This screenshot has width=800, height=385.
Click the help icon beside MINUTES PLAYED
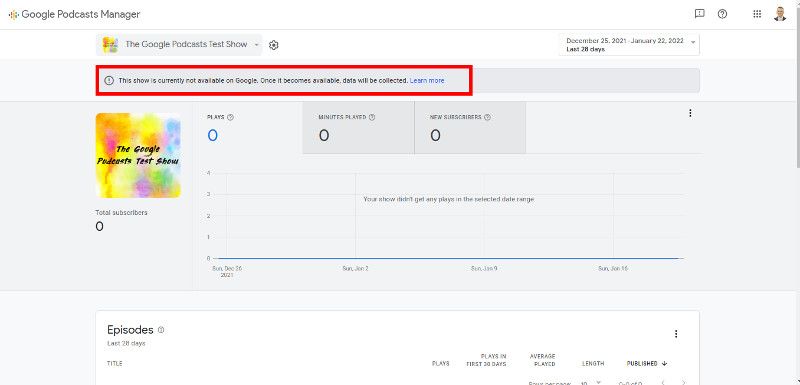point(372,117)
